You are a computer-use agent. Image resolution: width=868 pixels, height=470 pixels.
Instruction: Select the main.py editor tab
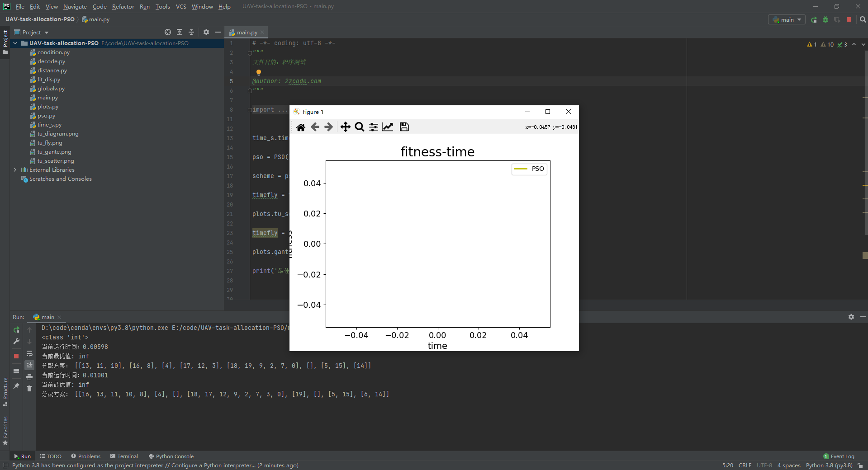pyautogui.click(x=247, y=32)
